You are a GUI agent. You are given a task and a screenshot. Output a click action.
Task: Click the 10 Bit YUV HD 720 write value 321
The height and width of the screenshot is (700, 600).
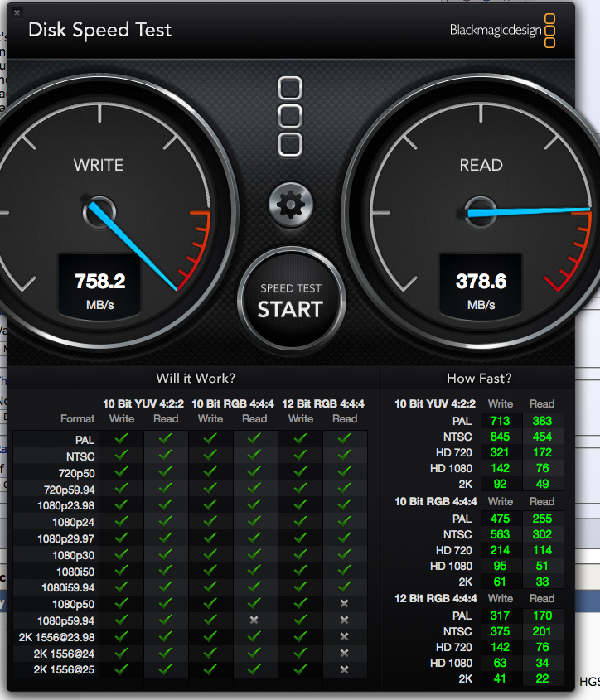[x=500, y=452]
